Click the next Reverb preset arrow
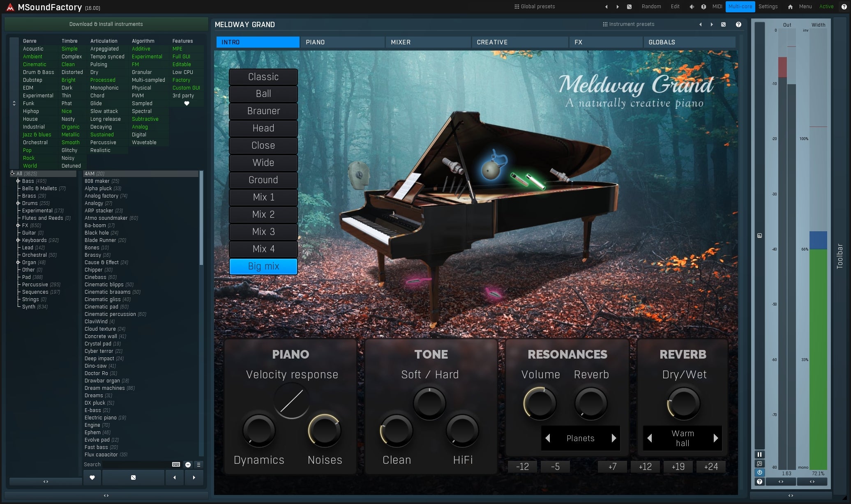Viewport: 851px width, 504px height. click(x=716, y=437)
